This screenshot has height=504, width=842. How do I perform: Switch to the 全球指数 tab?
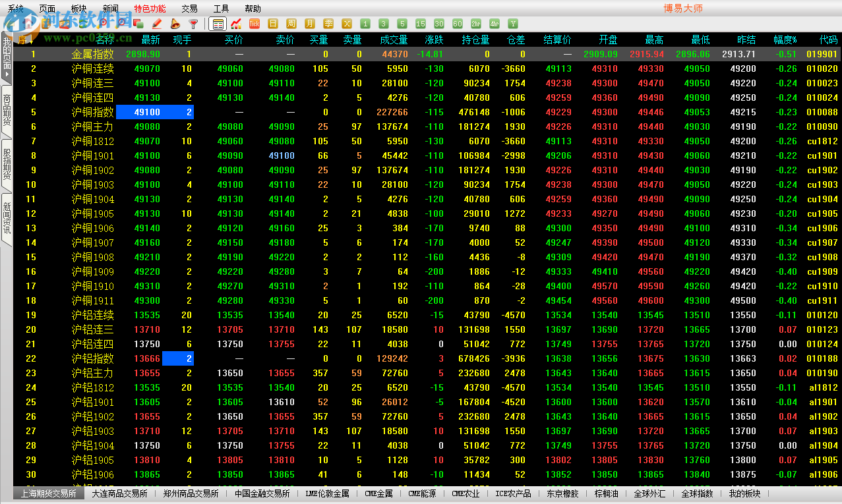click(x=697, y=493)
